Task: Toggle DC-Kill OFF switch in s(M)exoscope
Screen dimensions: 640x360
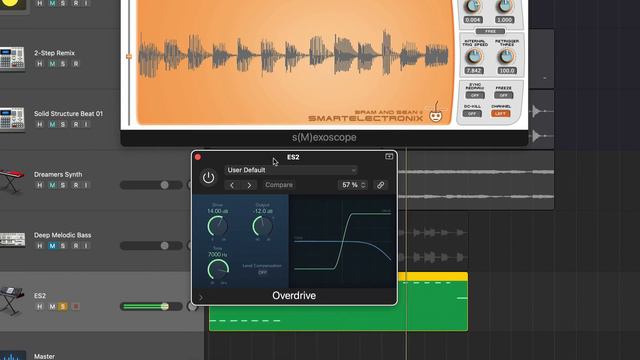Action: coord(472,113)
